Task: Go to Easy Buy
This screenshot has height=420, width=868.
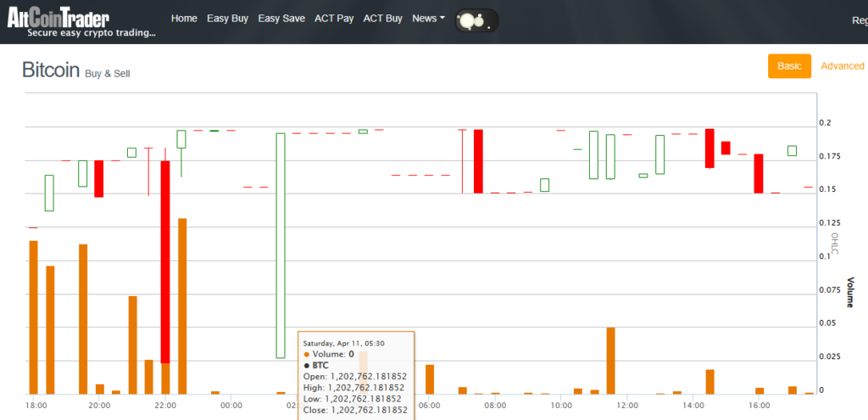Action: tap(227, 19)
